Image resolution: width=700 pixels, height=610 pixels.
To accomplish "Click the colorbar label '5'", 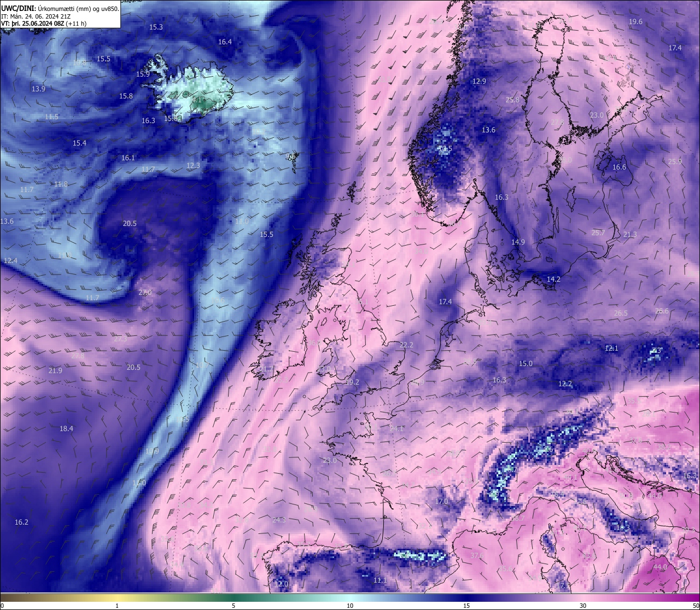I will pyautogui.click(x=234, y=606).
